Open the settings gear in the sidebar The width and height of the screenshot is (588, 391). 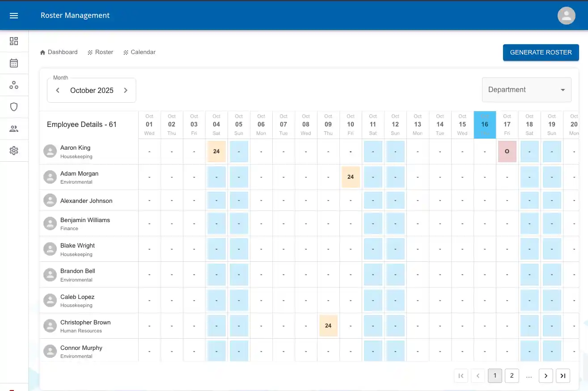[14, 150]
